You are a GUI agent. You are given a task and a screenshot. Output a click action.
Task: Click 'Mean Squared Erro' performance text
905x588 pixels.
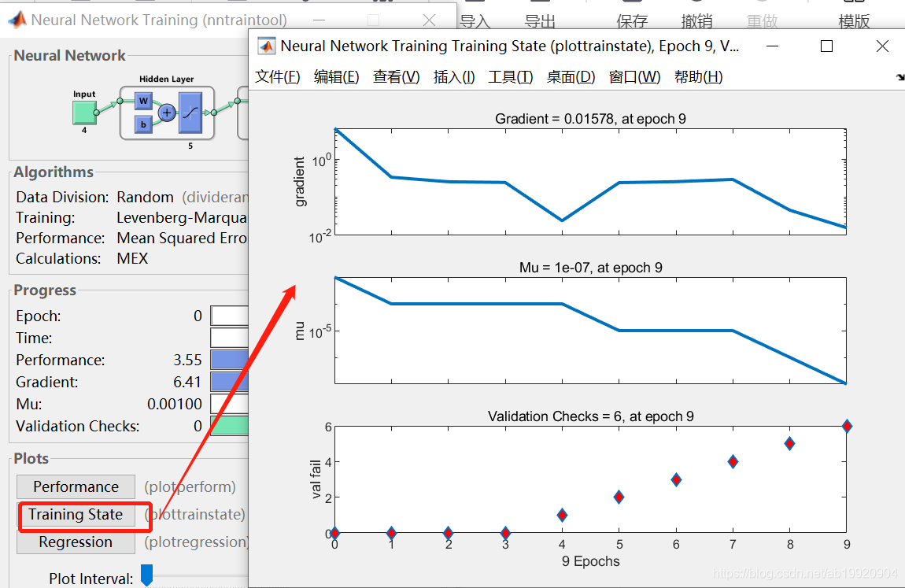coord(182,239)
